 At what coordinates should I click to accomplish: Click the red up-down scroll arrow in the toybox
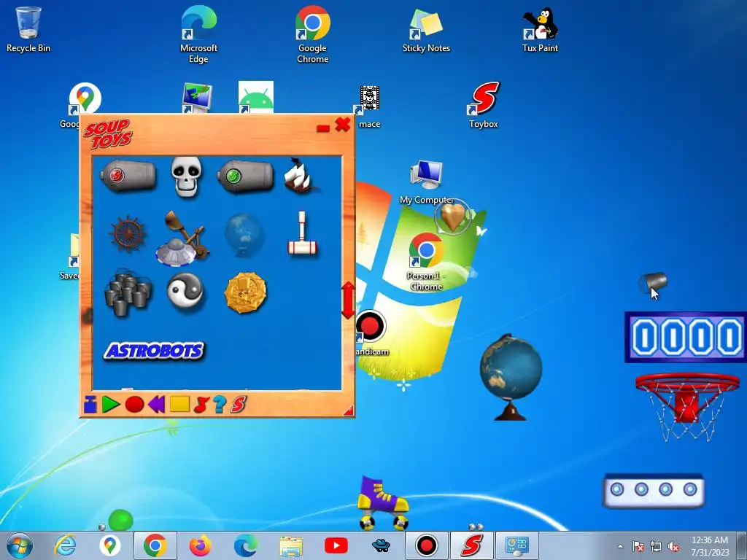point(348,300)
